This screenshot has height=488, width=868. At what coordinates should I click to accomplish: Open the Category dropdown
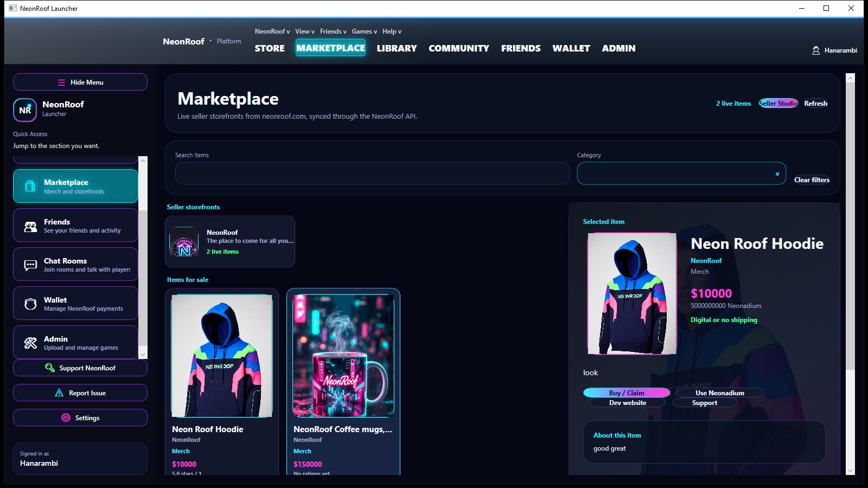681,174
